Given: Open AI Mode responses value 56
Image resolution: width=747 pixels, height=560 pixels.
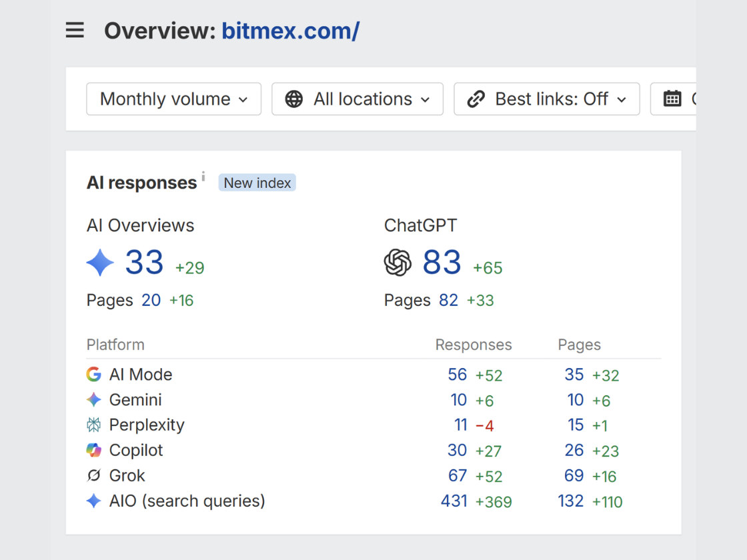Looking at the screenshot, I should [x=458, y=374].
